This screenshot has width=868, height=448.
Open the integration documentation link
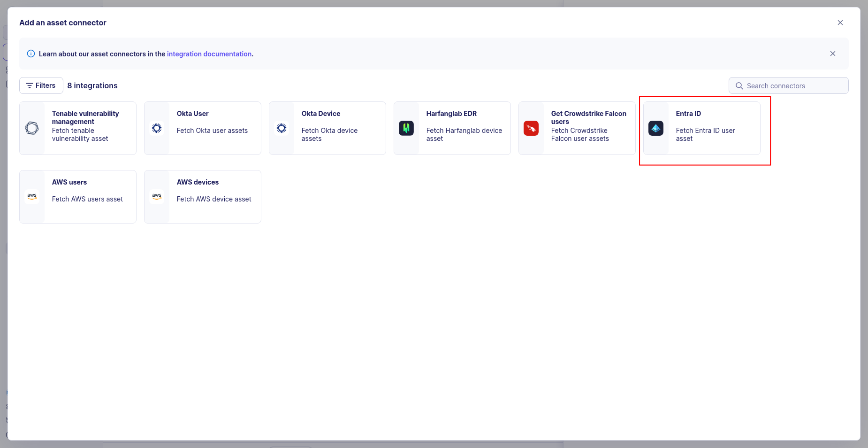[209, 54]
